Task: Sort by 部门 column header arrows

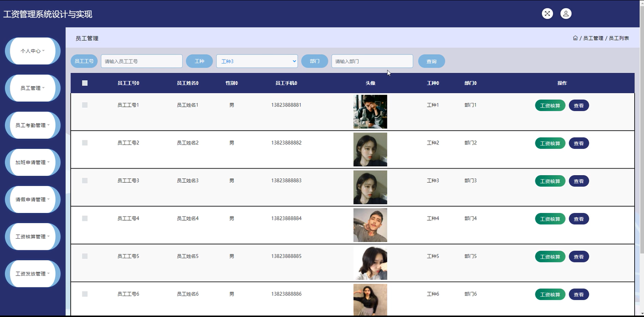Action: click(x=475, y=83)
